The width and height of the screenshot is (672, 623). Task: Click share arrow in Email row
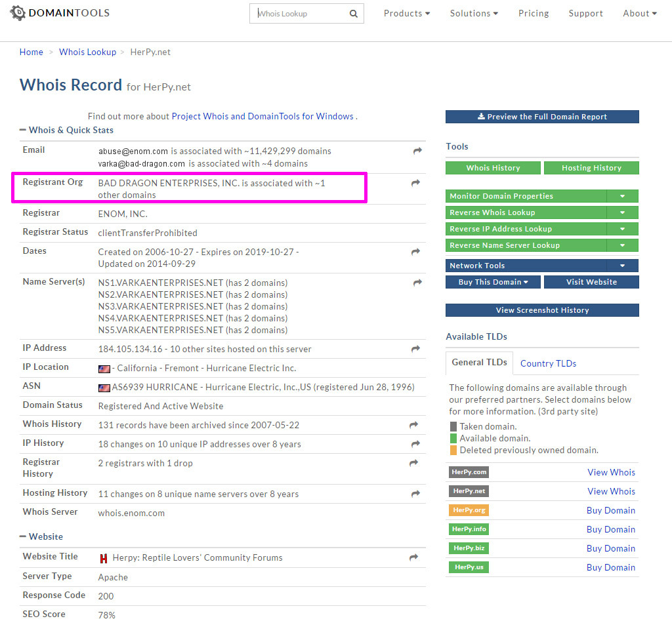417,151
